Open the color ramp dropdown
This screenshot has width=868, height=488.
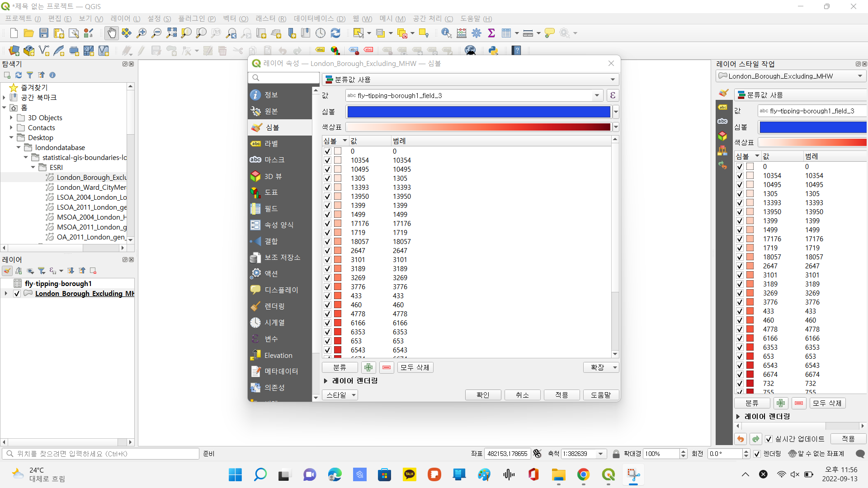(x=616, y=127)
